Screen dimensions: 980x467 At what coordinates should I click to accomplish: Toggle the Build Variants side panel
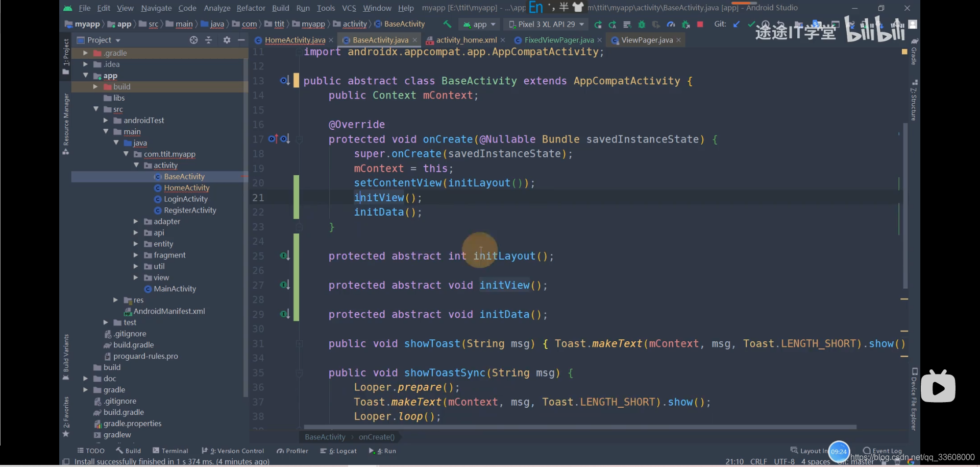pos(66,357)
